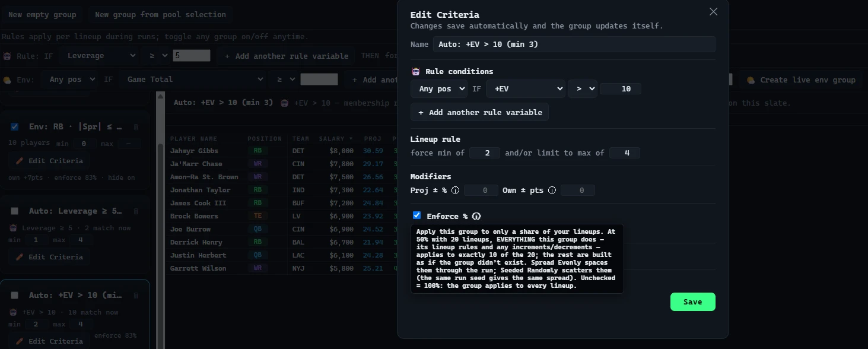The width and height of the screenshot is (868, 349).
Task: Disable the Enforce % checkbox
Action: (416, 215)
